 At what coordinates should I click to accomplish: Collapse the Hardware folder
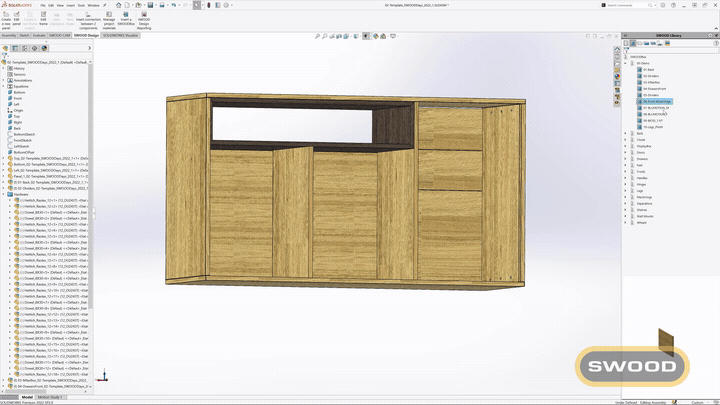tap(4, 194)
